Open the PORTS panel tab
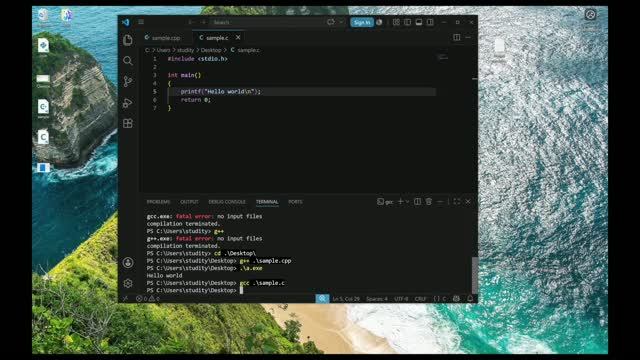Screen dimensions: 640x360 [295, 202]
